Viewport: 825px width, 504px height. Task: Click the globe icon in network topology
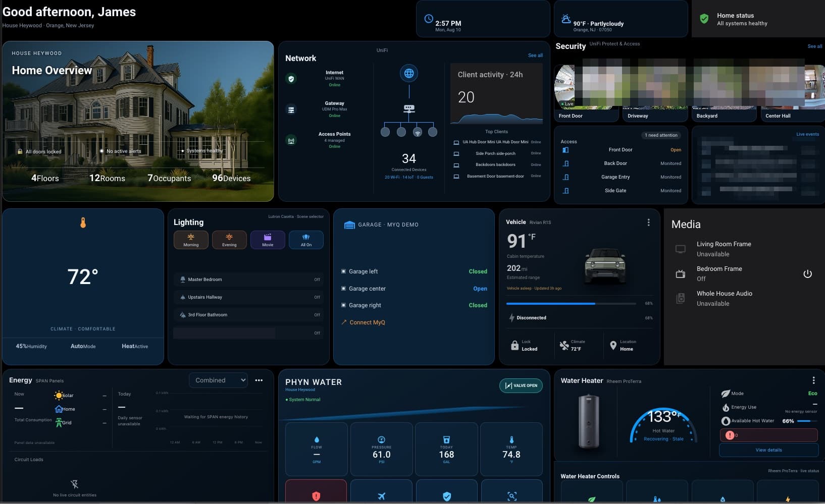(x=409, y=73)
